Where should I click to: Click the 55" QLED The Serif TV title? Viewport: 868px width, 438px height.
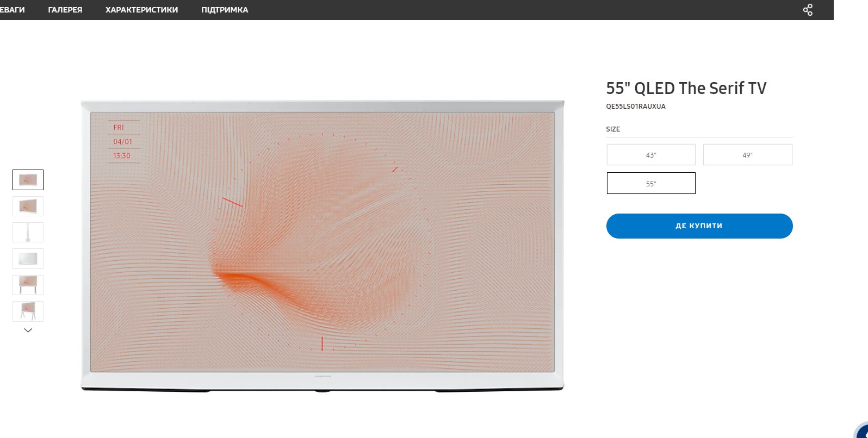point(686,88)
